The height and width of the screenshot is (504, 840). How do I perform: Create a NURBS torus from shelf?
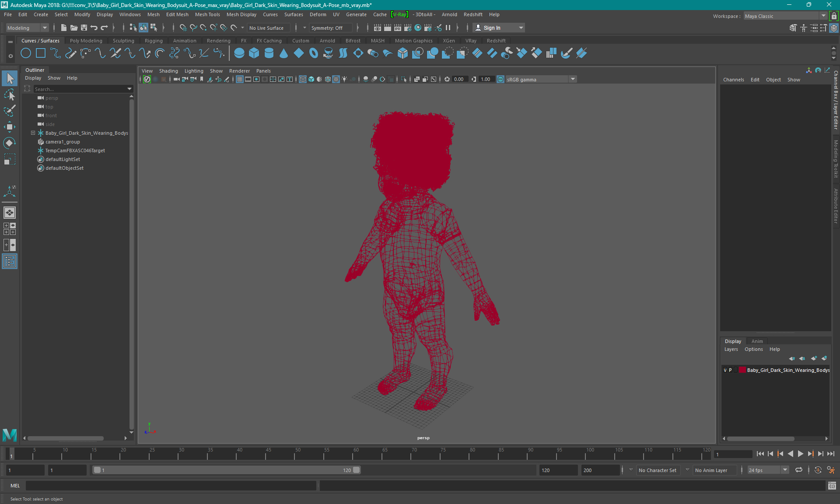(314, 53)
